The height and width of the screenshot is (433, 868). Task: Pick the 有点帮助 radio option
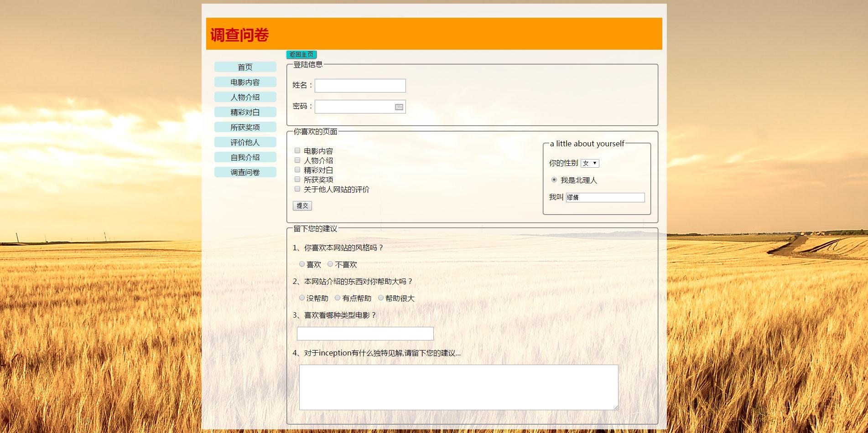coord(338,298)
